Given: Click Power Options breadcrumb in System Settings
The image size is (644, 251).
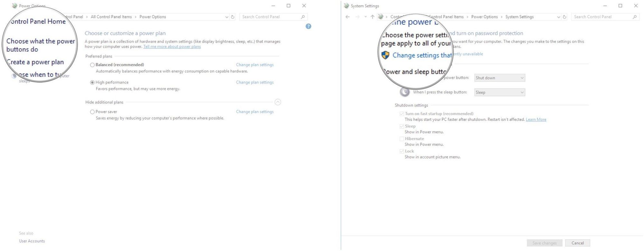Looking at the screenshot, I should pos(484,17).
